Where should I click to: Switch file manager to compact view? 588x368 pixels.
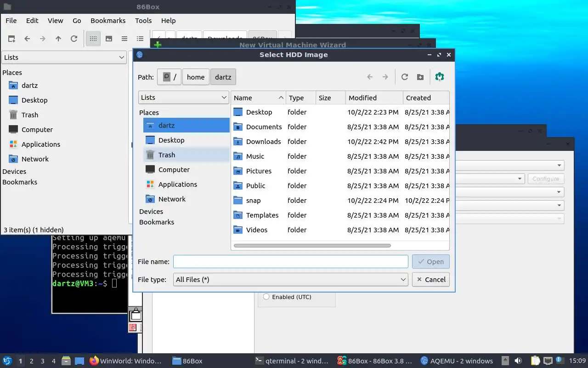tap(124, 39)
